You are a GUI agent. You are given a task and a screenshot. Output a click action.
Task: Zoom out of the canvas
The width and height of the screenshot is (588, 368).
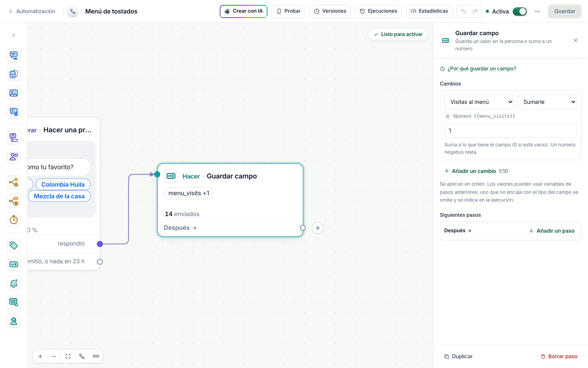54,356
